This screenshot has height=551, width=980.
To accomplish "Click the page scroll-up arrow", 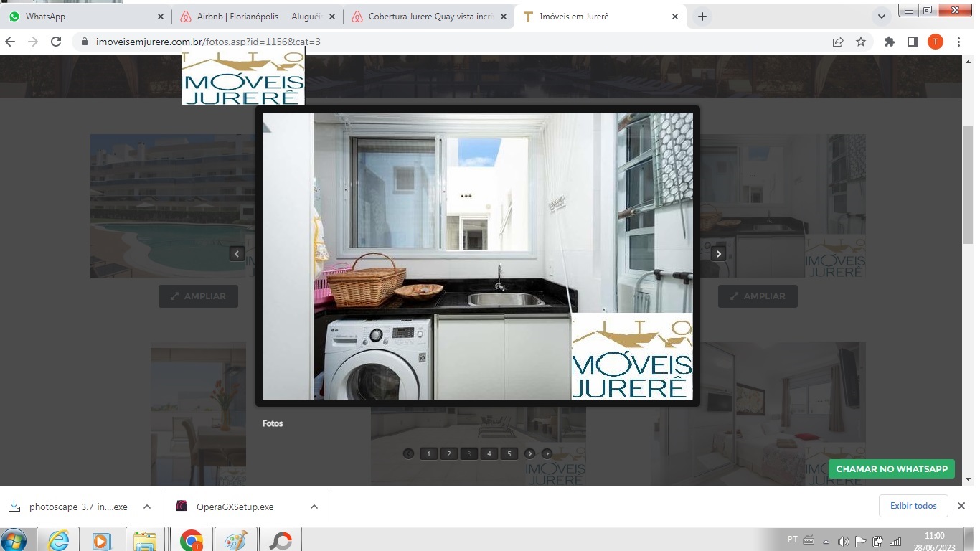I will [x=968, y=61].
